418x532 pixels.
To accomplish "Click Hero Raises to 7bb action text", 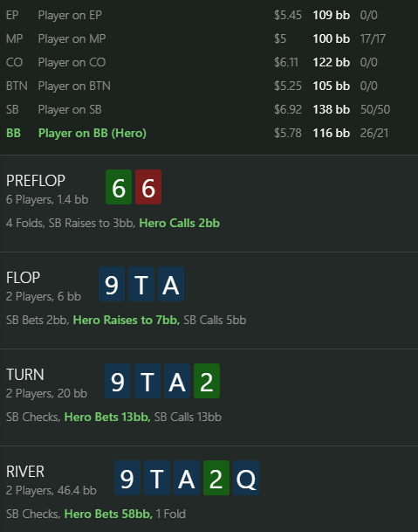I will coord(127,320).
